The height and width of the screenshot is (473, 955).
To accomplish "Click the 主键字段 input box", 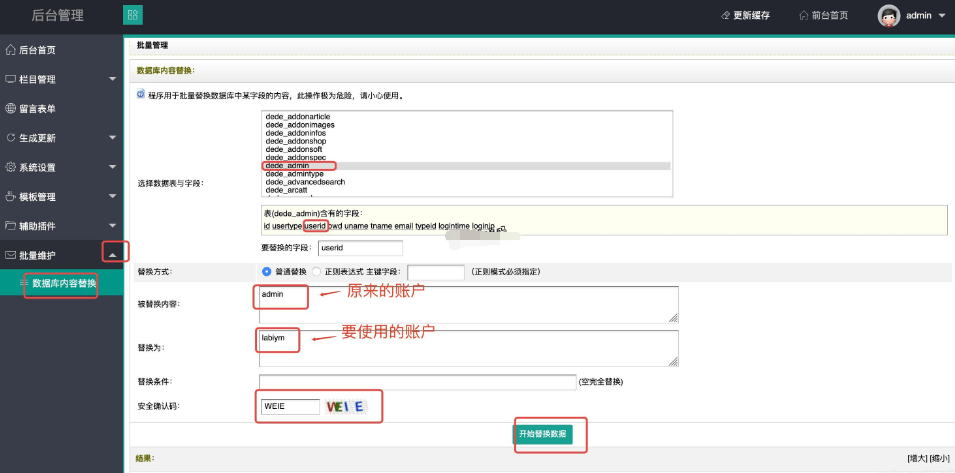I will pyautogui.click(x=435, y=272).
